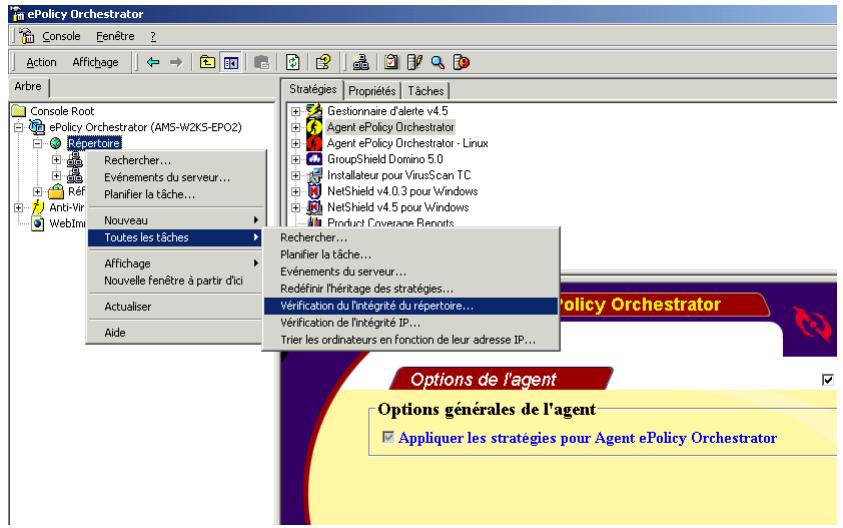Screen dimensions: 843x528
Task: Expand Agent ePolicy Orchestrator policy node
Action: 296,127
